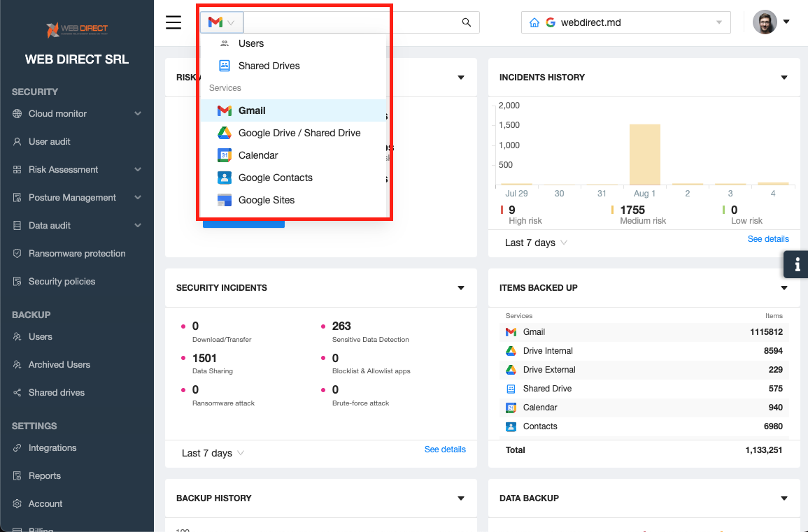Click the Google Sites icon in dropdown

tap(224, 200)
